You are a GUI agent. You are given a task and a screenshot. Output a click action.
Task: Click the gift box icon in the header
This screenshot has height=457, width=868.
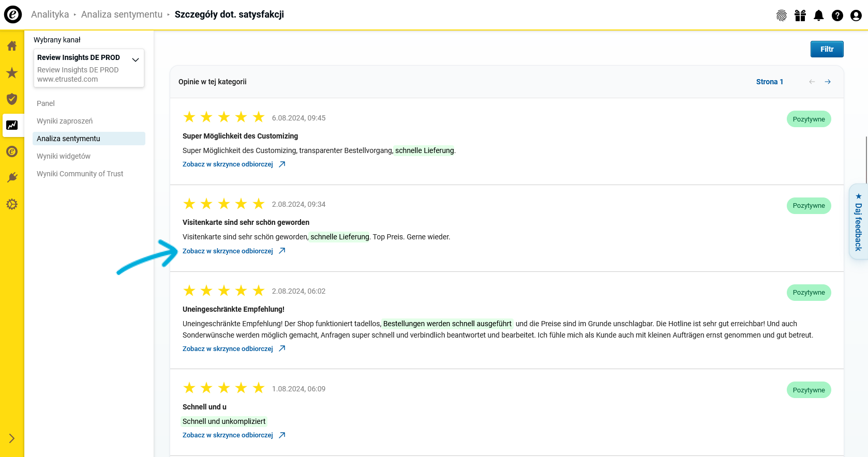(800, 16)
